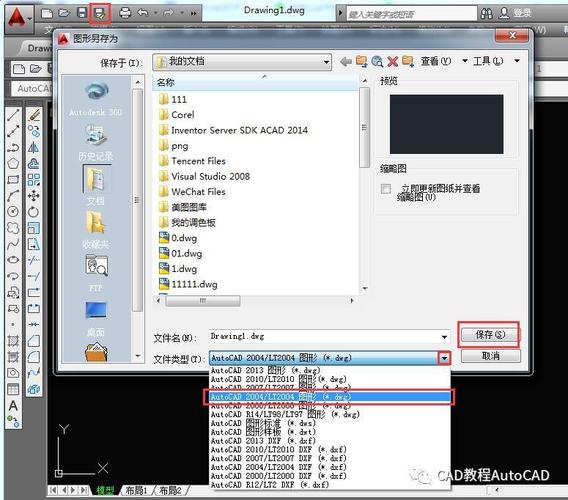Click the Back arrow icon beside folder dropdown
This screenshot has height=500, width=568.
pyautogui.click(x=346, y=62)
